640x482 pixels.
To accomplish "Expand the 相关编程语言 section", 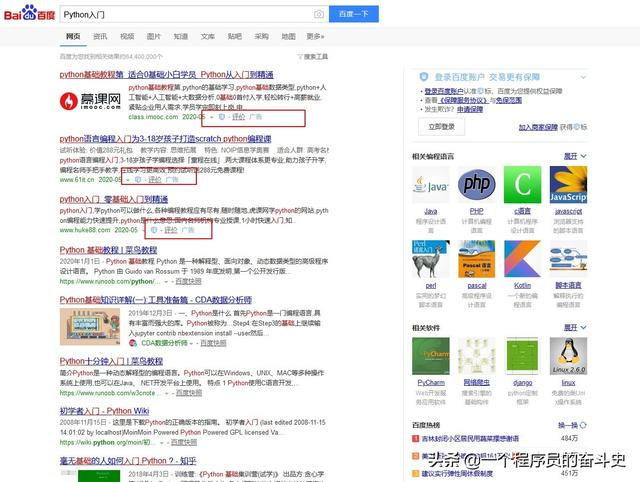I will (573, 156).
